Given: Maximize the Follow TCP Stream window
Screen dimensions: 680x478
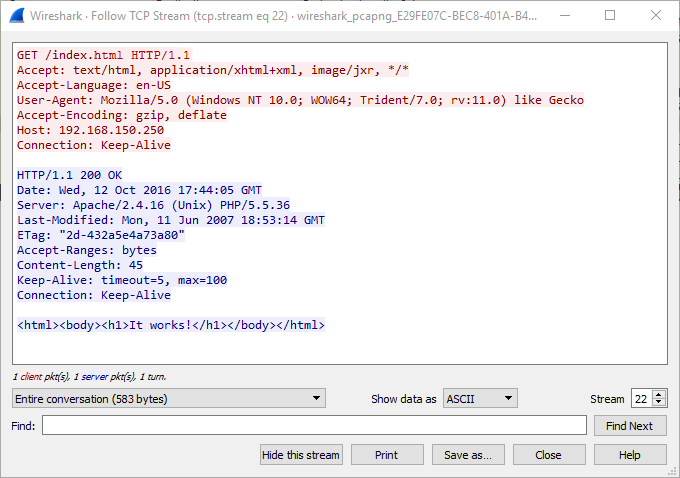Looking at the screenshot, I should point(610,16).
